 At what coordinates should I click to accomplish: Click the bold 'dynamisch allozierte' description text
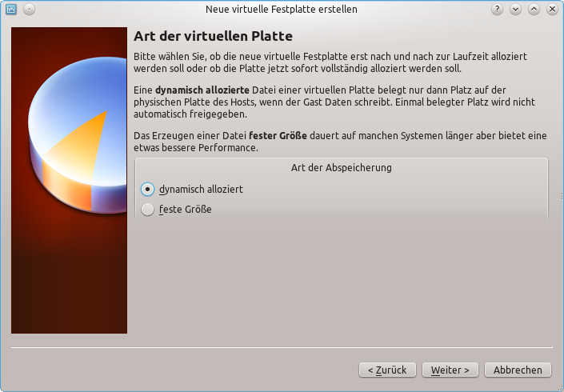point(202,90)
